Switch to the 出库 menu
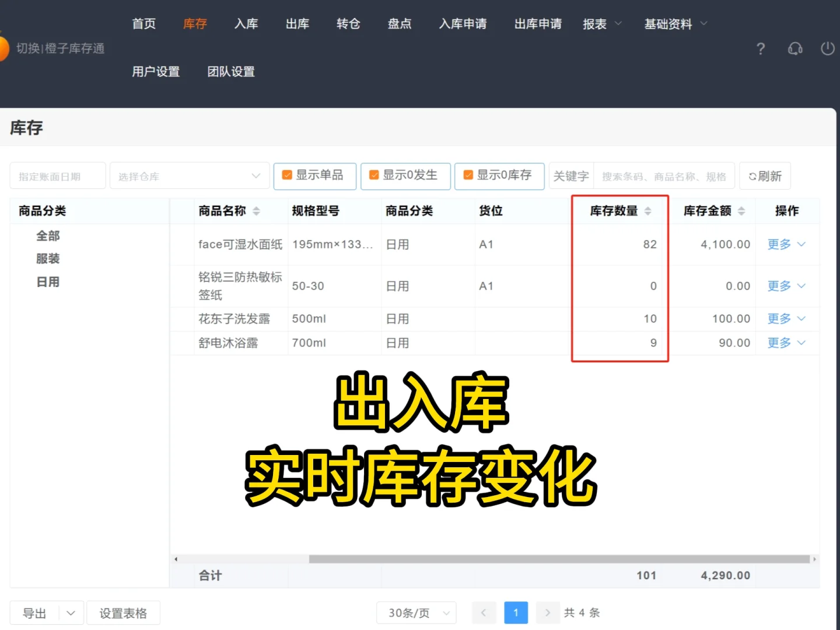This screenshot has width=840, height=630. pos(297,24)
